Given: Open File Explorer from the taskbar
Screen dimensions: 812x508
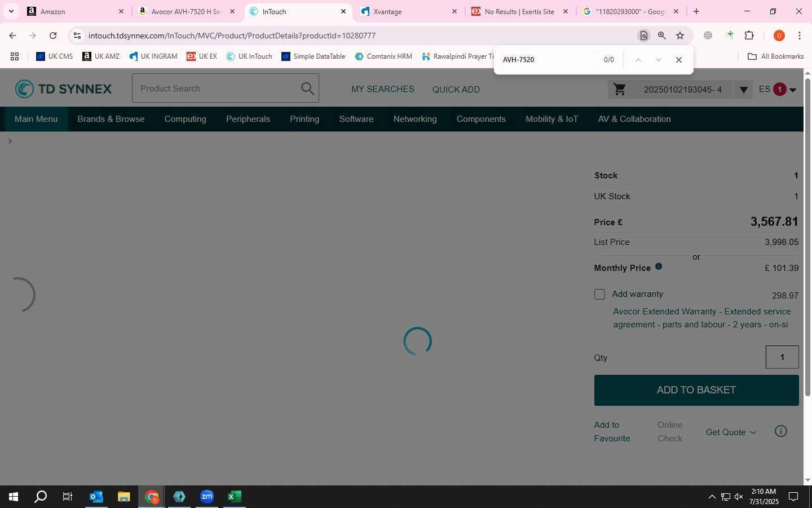Looking at the screenshot, I should click(124, 497).
